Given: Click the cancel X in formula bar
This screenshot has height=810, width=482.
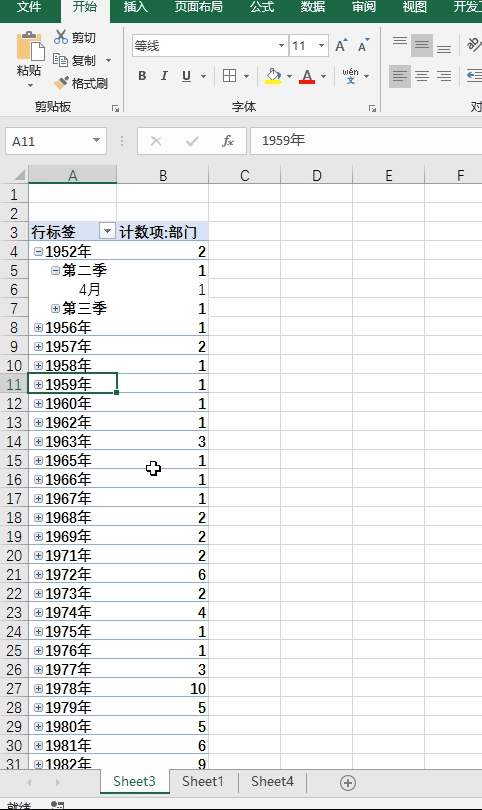Looking at the screenshot, I should (x=156, y=141).
